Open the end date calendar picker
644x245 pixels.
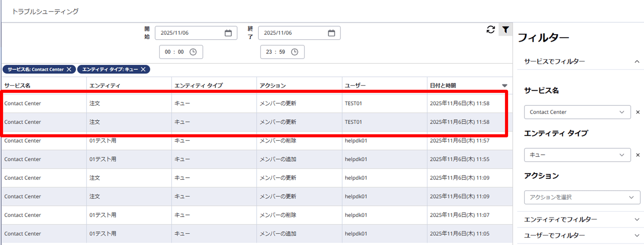tap(331, 33)
